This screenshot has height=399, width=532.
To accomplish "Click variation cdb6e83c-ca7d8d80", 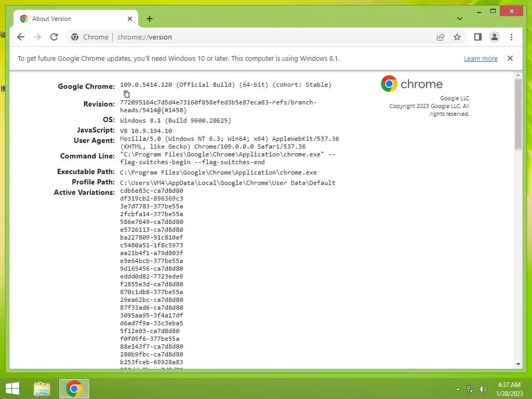I will pyautogui.click(x=151, y=191).
